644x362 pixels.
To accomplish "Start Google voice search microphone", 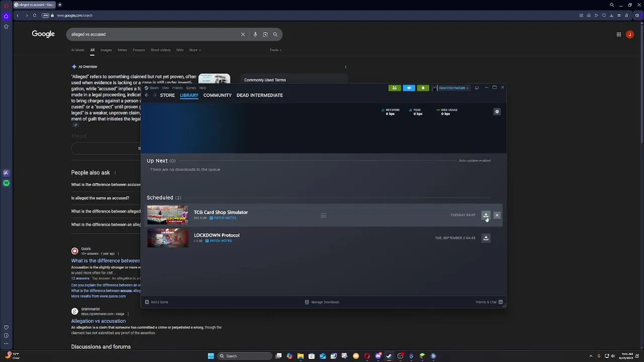I will [x=255, y=34].
